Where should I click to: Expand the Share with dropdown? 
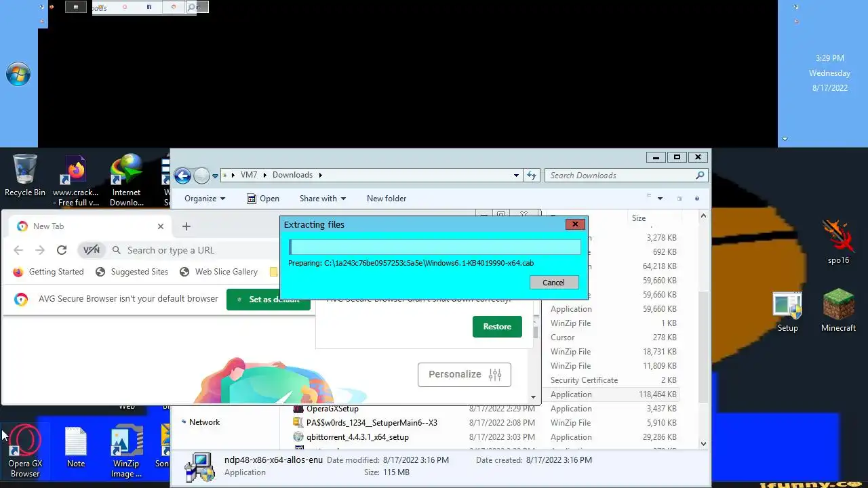pos(322,199)
